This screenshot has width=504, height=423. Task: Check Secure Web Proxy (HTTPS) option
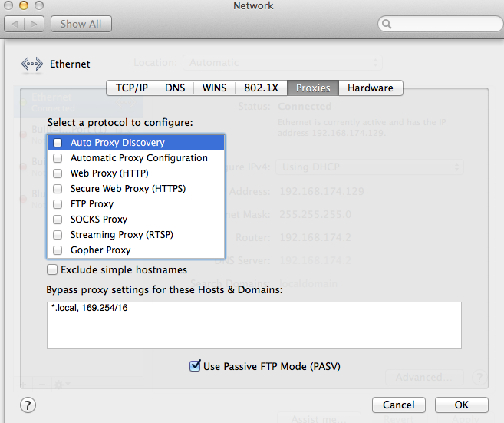pyautogui.click(x=58, y=189)
